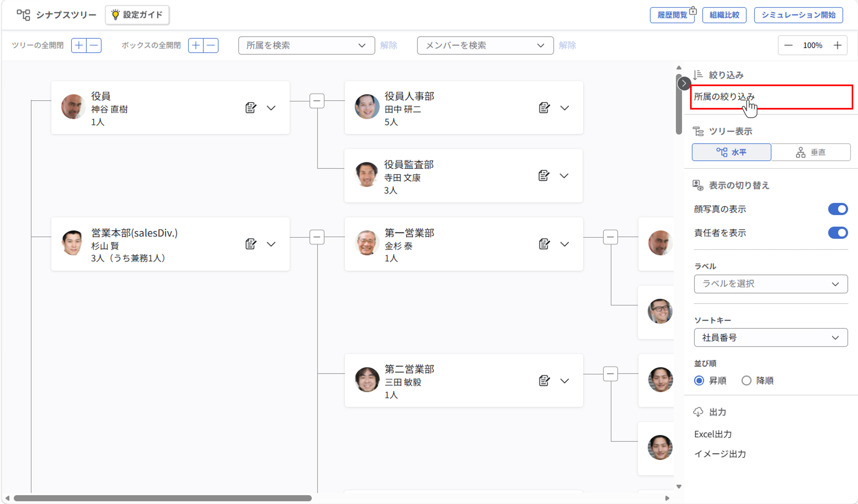Open the edit note icon for 役員人事部 box

[x=544, y=108]
